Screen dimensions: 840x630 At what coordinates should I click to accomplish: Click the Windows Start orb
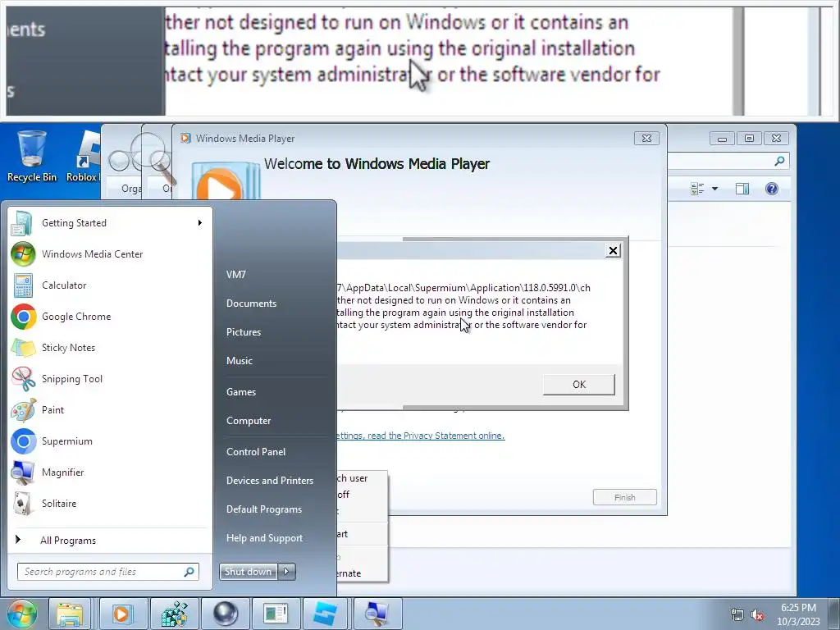(21, 614)
